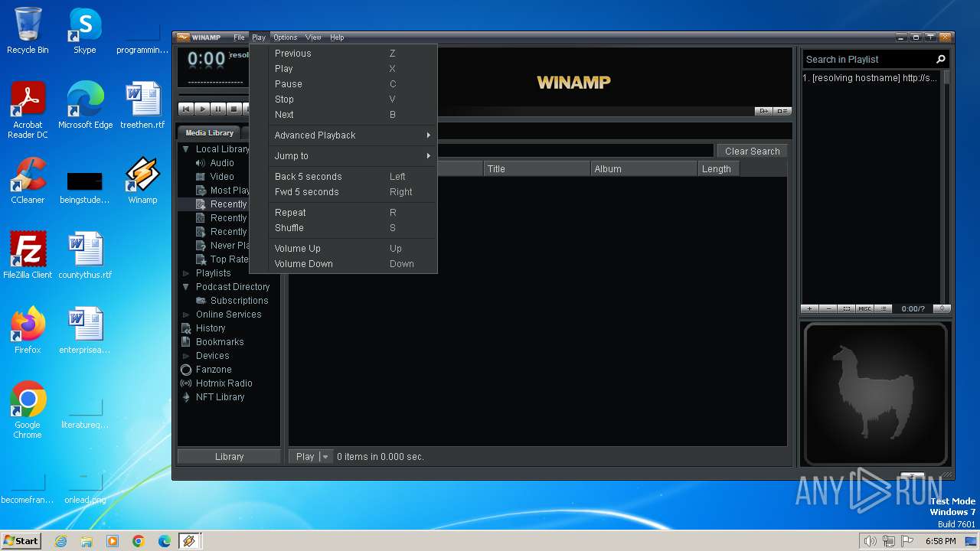Click the manage playlist list button

(x=883, y=309)
